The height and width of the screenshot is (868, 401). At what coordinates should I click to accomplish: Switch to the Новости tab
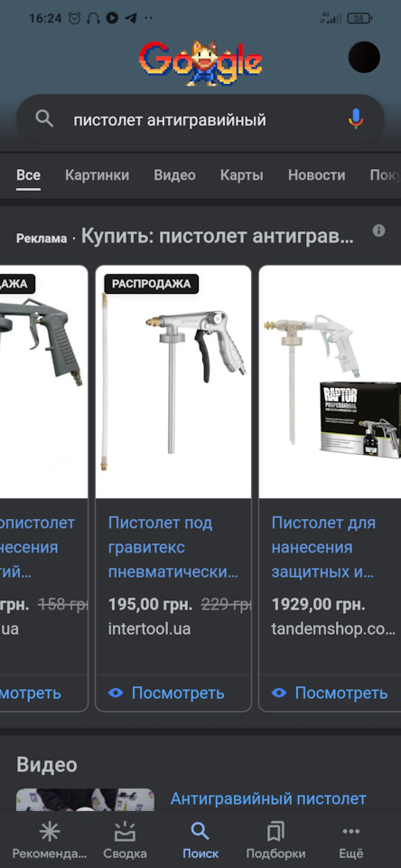pyautogui.click(x=316, y=175)
